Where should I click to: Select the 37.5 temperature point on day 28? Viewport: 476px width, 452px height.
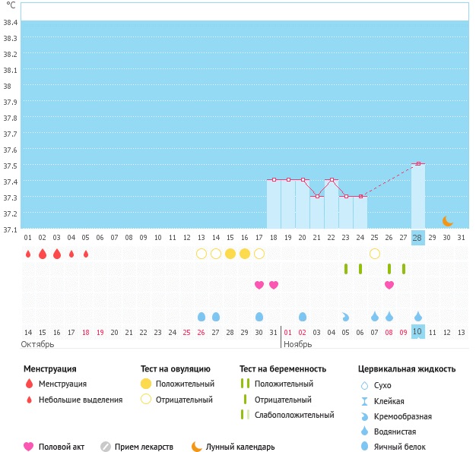[x=418, y=164]
